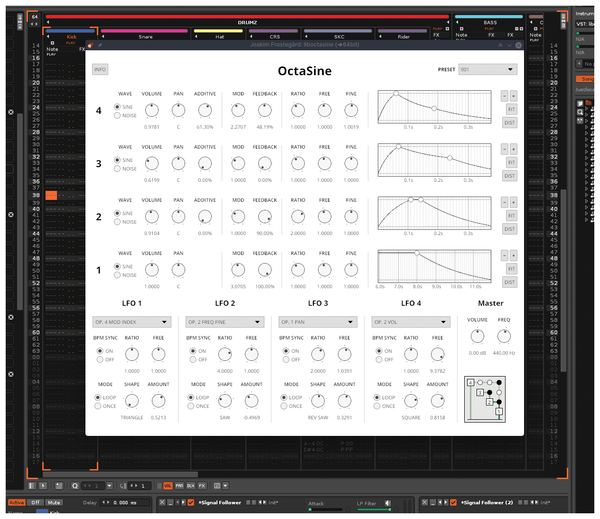Screen dimensions: 600x519
Task: Select the CRS track header
Action: [x=275, y=37]
